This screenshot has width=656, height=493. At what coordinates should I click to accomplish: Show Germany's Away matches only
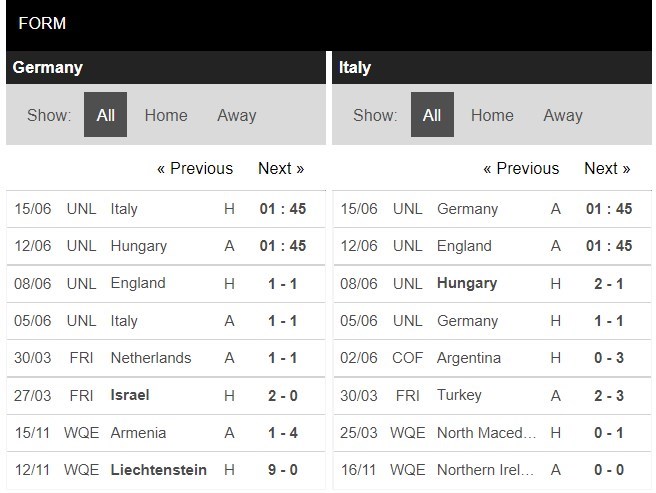tap(237, 115)
